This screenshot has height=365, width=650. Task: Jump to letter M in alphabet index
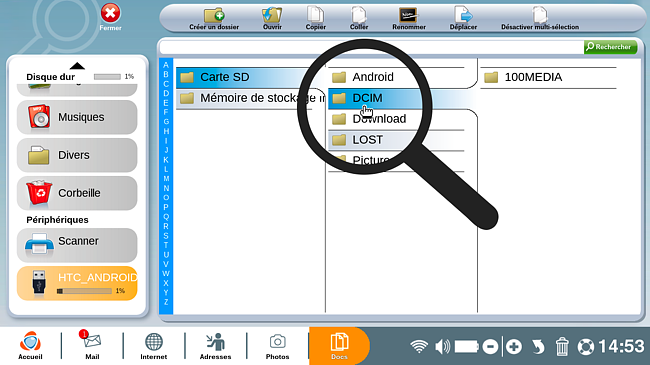click(x=166, y=179)
